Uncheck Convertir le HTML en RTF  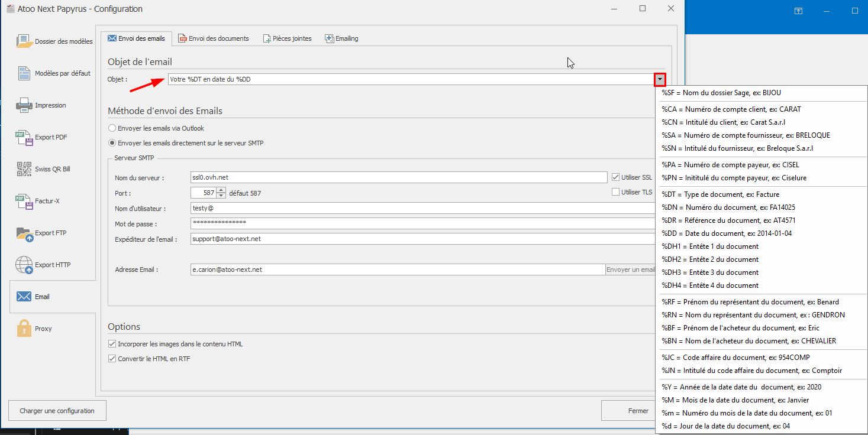coord(112,359)
